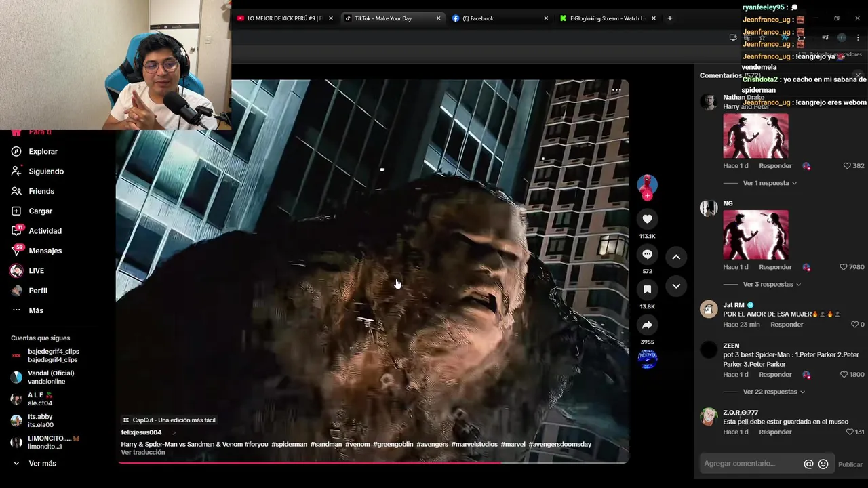Viewport: 868px width, 488px height.
Task: Click Responder on Nathan Drake's comment
Action: [x=775, y=166]
